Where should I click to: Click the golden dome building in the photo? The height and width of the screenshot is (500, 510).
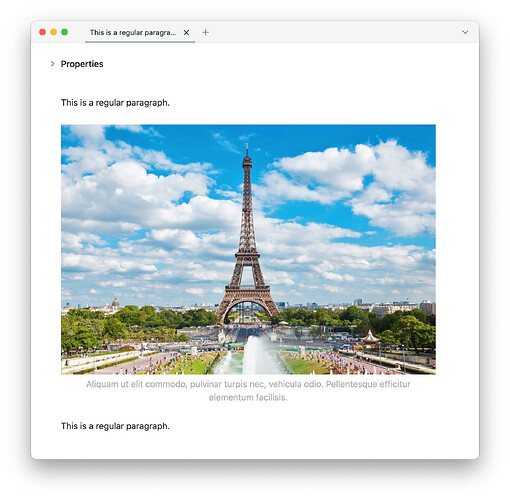(115, 303)
